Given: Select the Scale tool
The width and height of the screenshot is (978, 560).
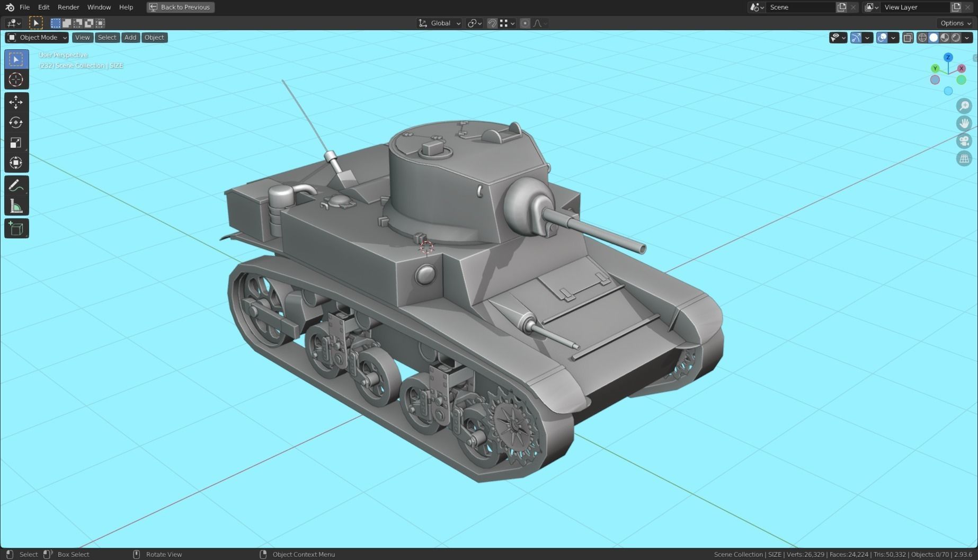Looking at the screenshot, I should point(16,143).
